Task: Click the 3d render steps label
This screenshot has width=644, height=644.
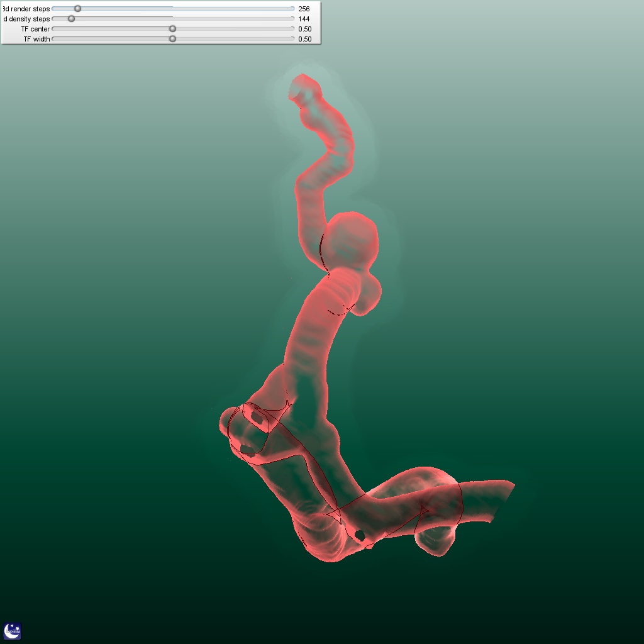Action: click(26, 9)
